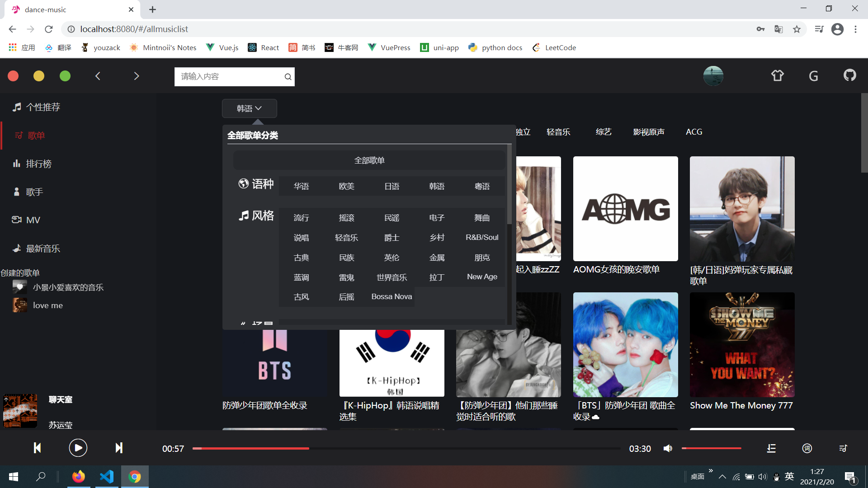
Task: Open the current playlist queue icon
Action: [843, 448]
